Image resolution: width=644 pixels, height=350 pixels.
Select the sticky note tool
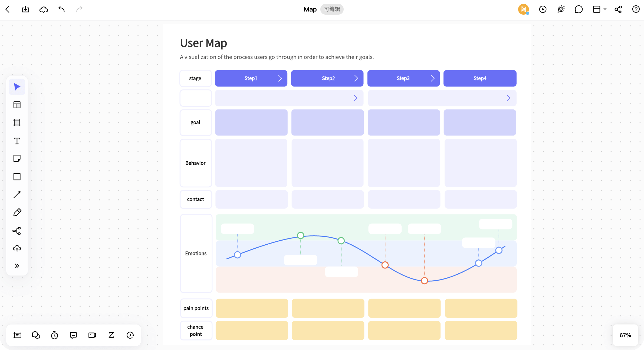tap(17, 158)
